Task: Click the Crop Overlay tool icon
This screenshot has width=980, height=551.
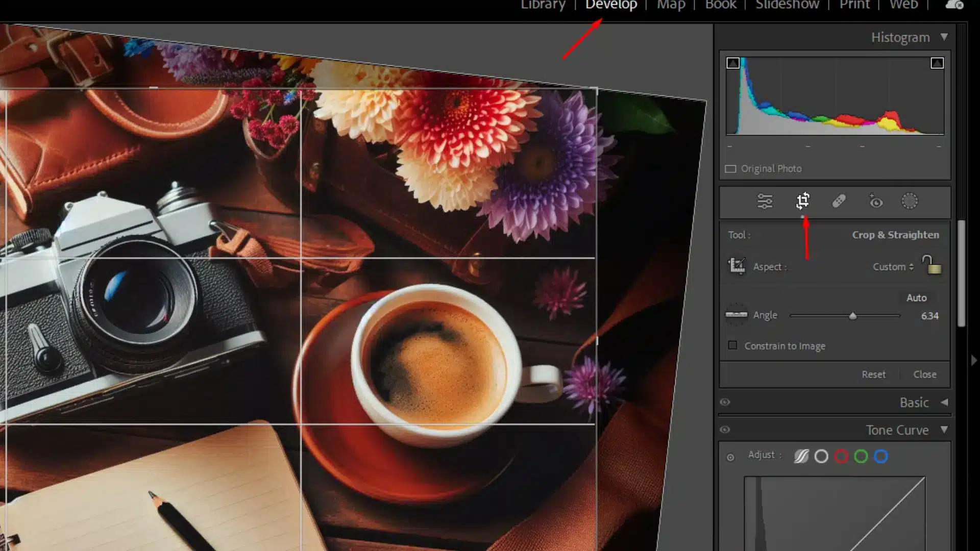Action: point(803,201)
